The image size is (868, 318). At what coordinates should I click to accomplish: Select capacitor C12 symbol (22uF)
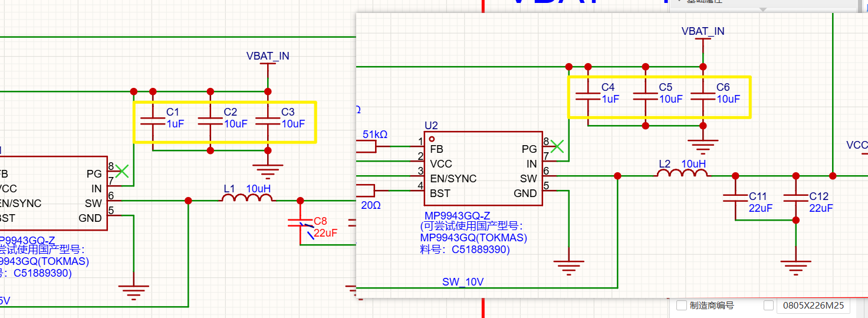point(795,198)
